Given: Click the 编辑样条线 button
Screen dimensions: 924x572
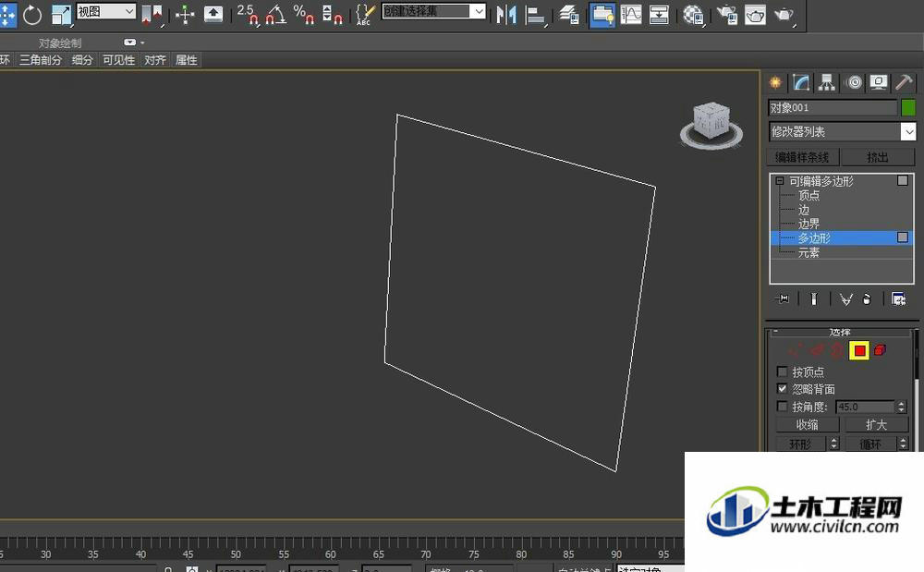Looking at the screenshot, I should pyautogui.click(x=802, y=157).
